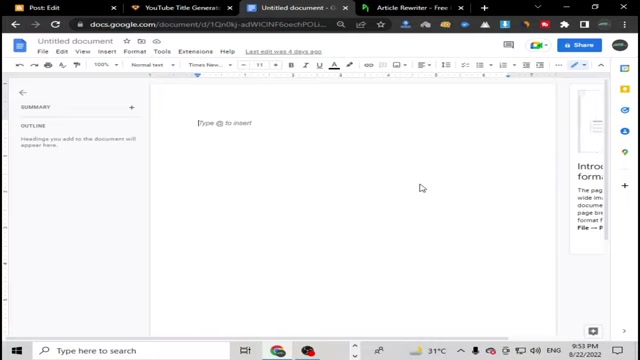The height and width of the screenshot is (360, 640).
Task: Get add-ons with side panel plus
Action: tap(624, 186)
